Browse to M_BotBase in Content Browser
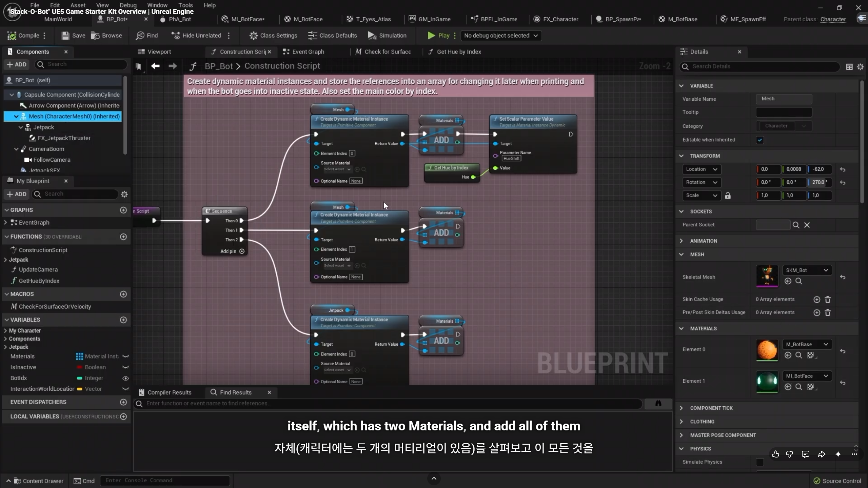 pos(798,355)
